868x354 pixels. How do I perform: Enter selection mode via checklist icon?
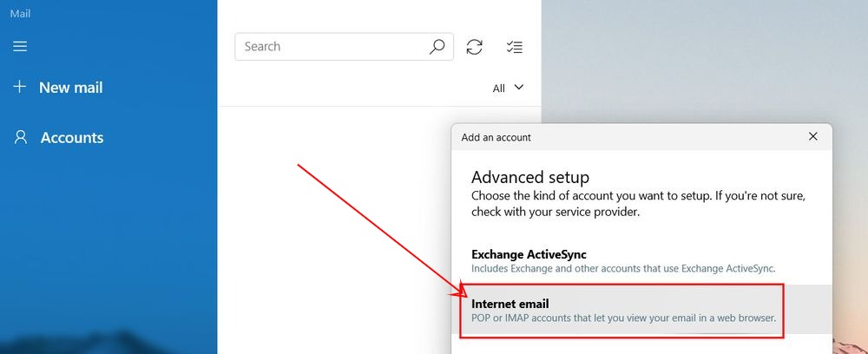tap(514, 47)
